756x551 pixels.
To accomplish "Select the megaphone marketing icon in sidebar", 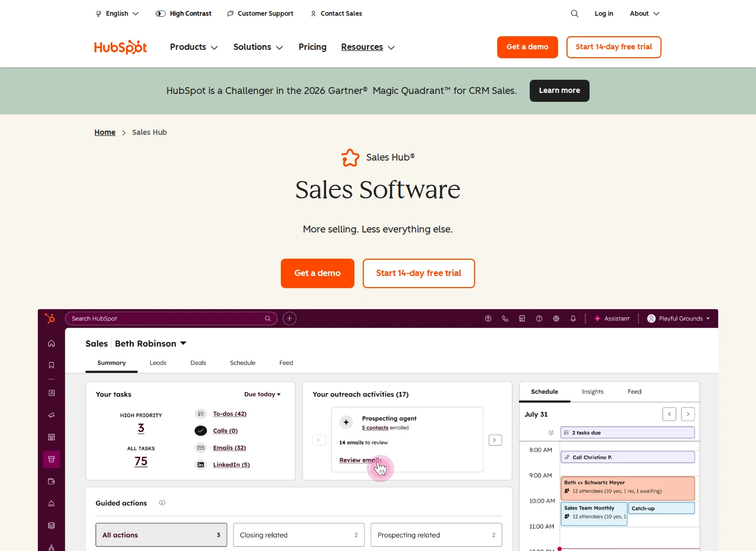I will tap(51, 415).
